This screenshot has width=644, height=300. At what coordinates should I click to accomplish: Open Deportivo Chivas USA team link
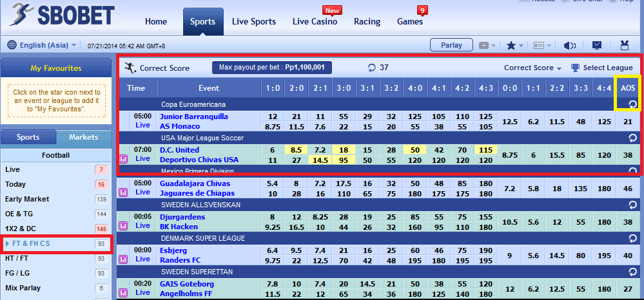click(199, 160)
